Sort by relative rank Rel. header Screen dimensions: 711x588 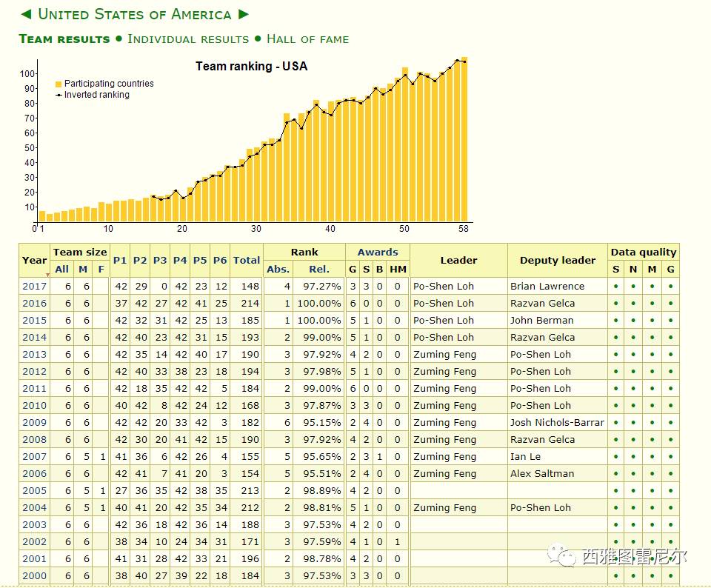pyautogui.click(x=319, y=270)
